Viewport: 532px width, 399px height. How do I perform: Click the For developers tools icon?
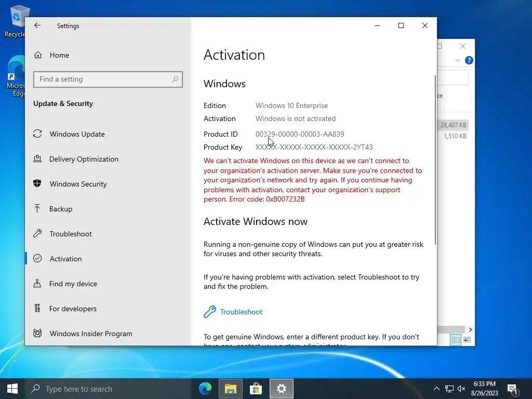[37, 308]
